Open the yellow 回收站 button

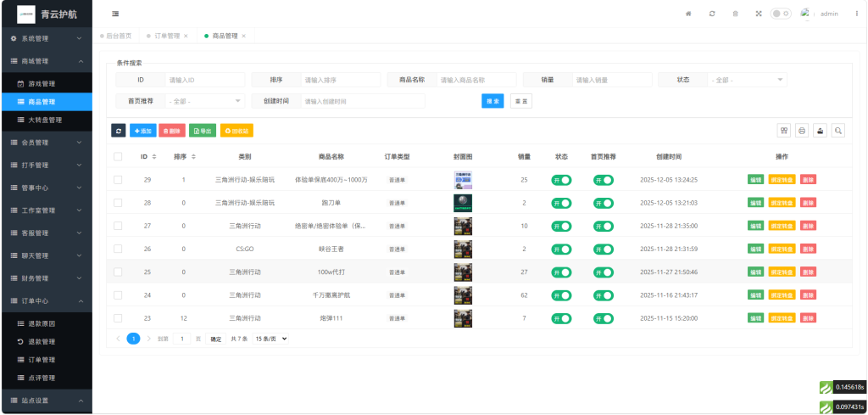236,131
